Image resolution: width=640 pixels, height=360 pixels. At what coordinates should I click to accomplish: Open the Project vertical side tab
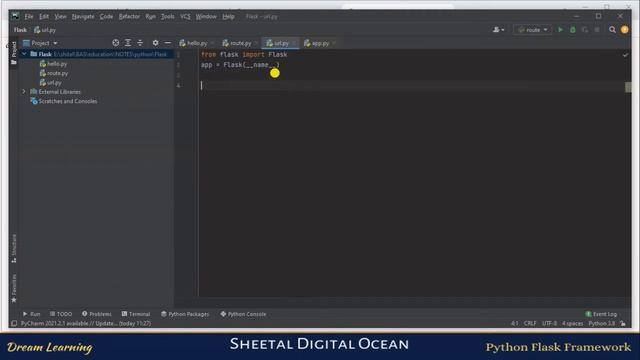pos(14,53)
